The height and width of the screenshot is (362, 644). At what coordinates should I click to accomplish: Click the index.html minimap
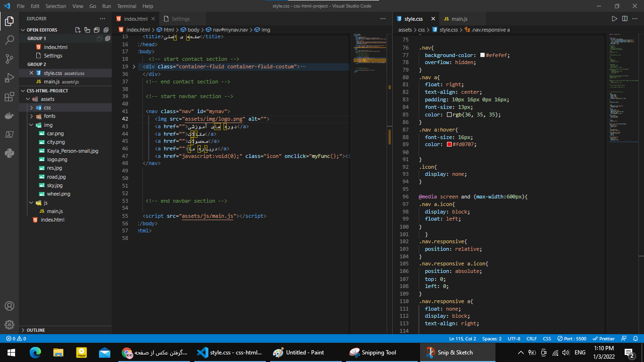(370, 53)
